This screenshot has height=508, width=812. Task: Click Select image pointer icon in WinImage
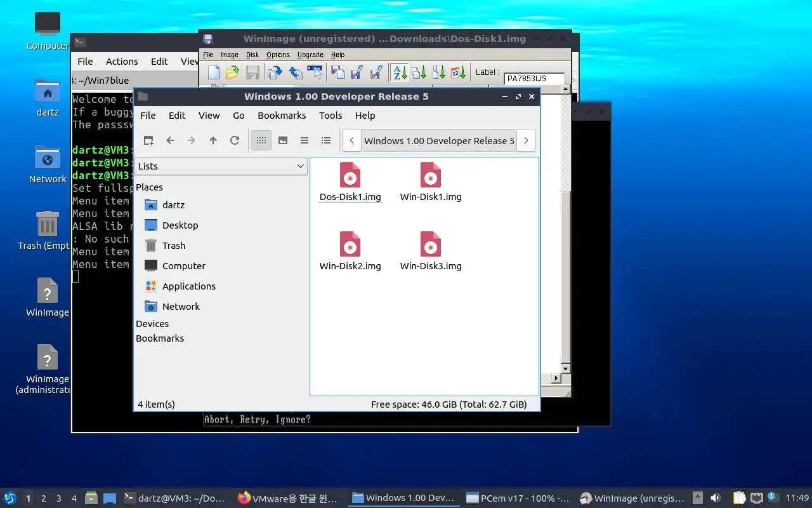315,72
